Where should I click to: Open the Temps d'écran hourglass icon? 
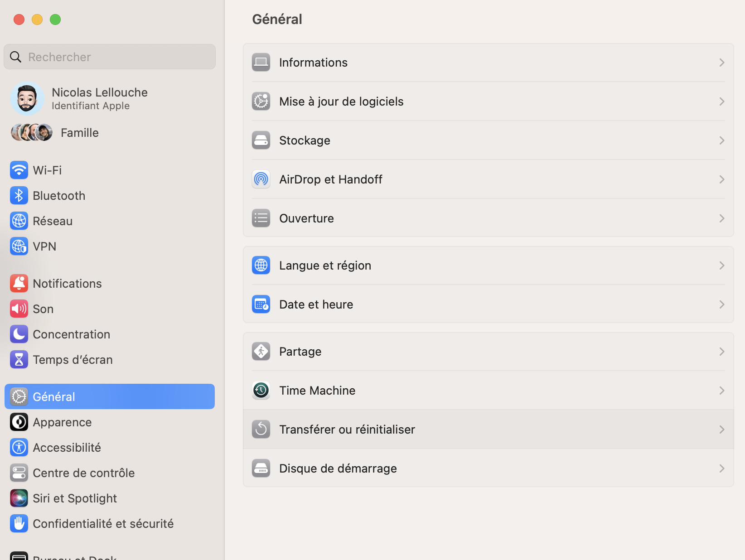(x=19, y=360)
